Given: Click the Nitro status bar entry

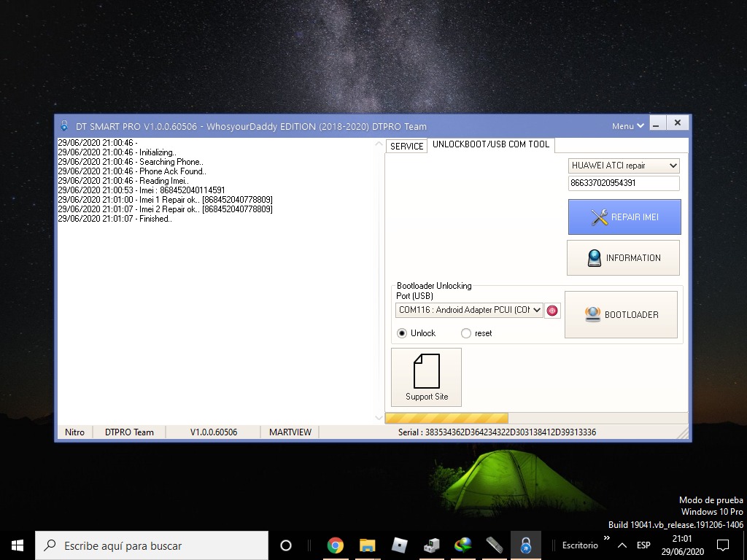Looking at the screenshot, I should pyautogui.click(x=75, y=432).
